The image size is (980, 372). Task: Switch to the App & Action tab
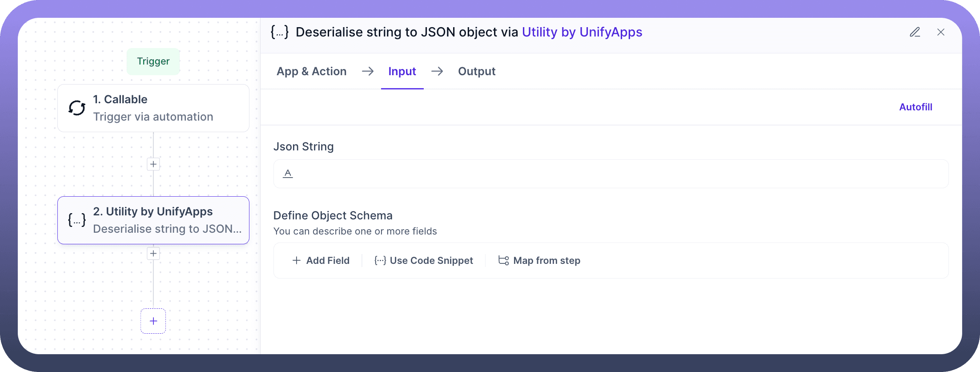(311, 71)
